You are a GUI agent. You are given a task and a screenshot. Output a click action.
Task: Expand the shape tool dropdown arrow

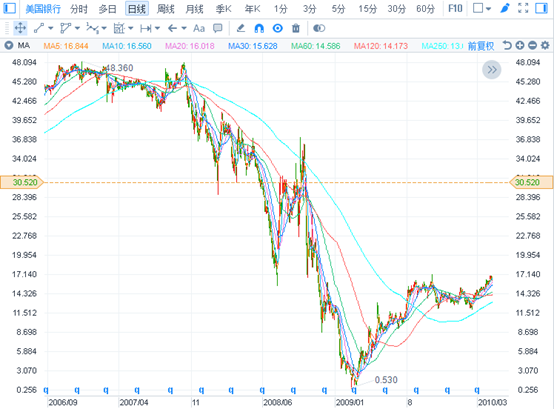[77, 28]
